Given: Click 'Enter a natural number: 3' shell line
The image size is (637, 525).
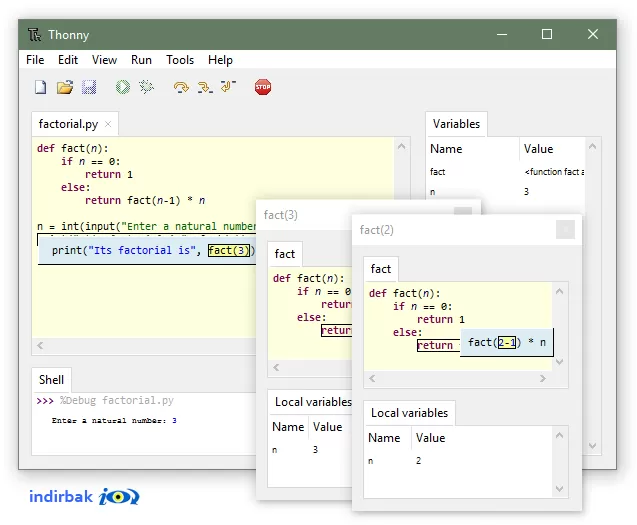Looking at the screenshot, I should pos(114,421).
